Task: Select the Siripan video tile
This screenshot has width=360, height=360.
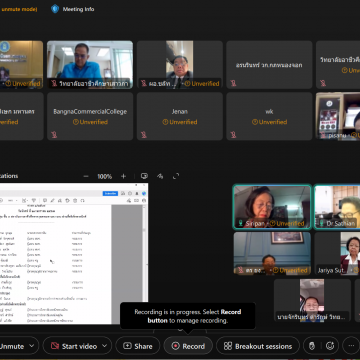Action: point(272,207)
